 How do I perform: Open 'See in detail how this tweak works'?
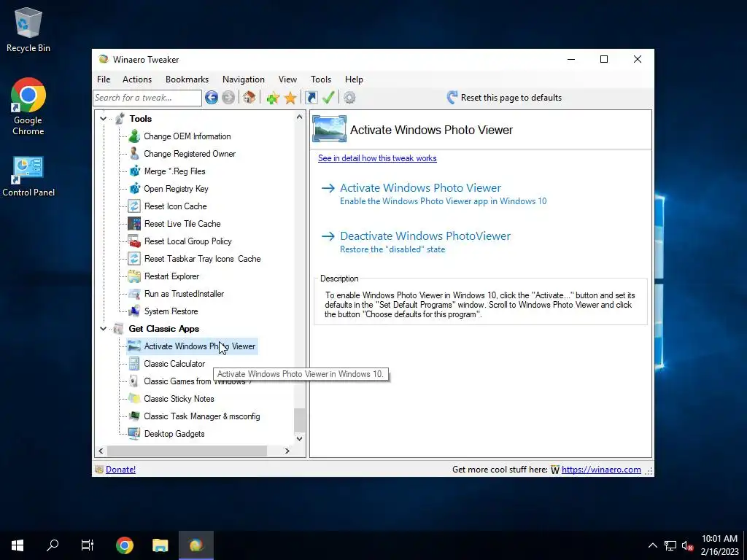[x=377, y=158]
